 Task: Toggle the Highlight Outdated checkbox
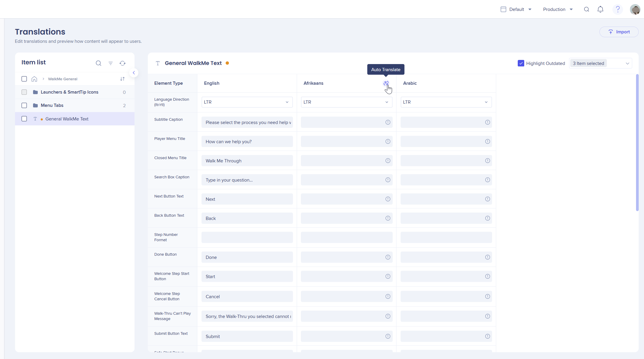click(521, 63)
